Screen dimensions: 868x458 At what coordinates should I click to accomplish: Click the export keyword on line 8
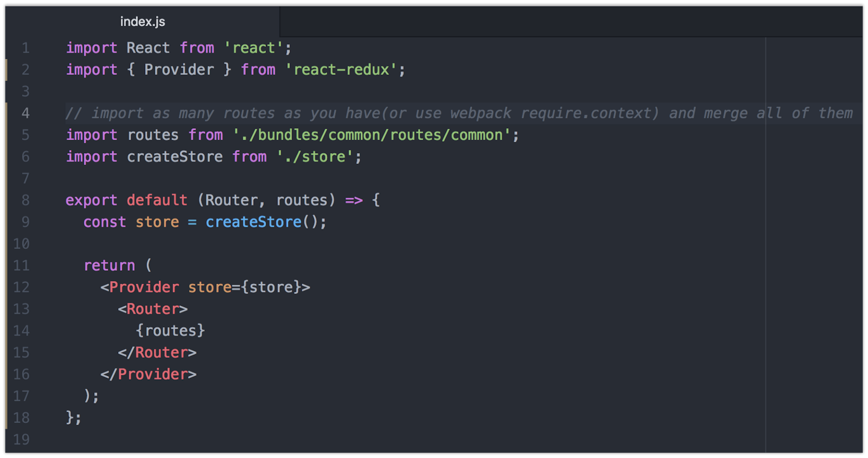tap(91, 200)
